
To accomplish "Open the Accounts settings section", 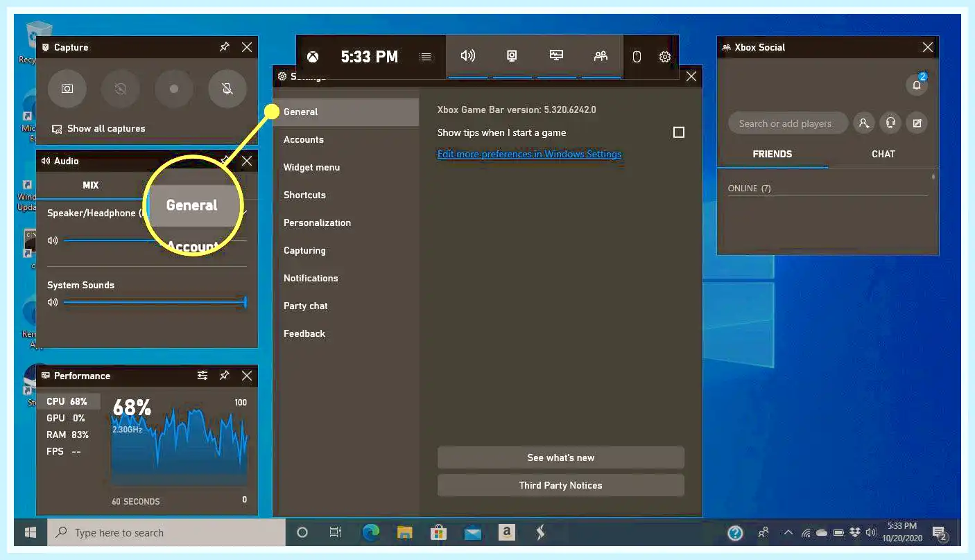I will pyautogui.click(x=346, y=139).
